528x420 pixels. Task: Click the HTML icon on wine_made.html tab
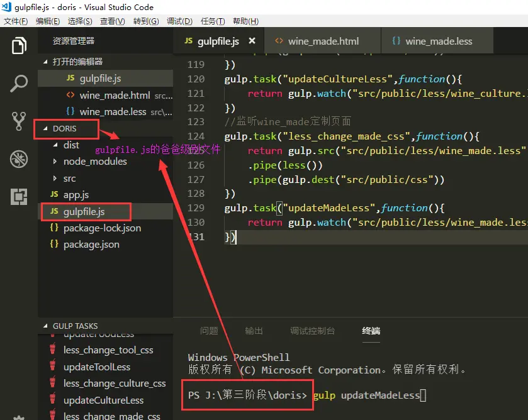279,41
